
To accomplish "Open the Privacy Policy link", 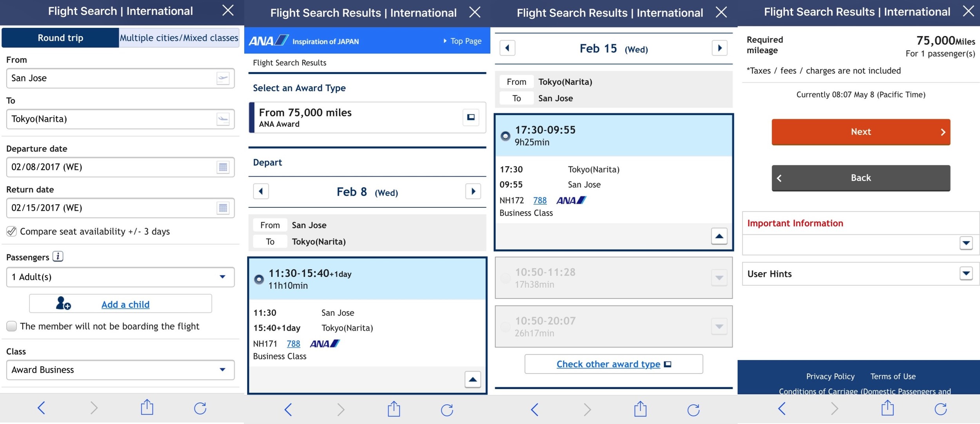I will pos(830,376).
